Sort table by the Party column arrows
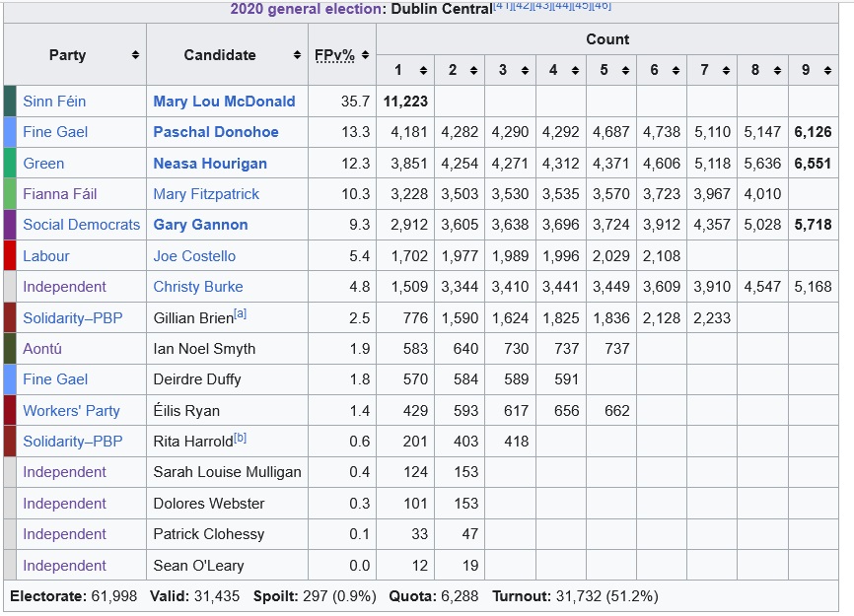This screenshot has width=854, height=616. tap(135, 55)
